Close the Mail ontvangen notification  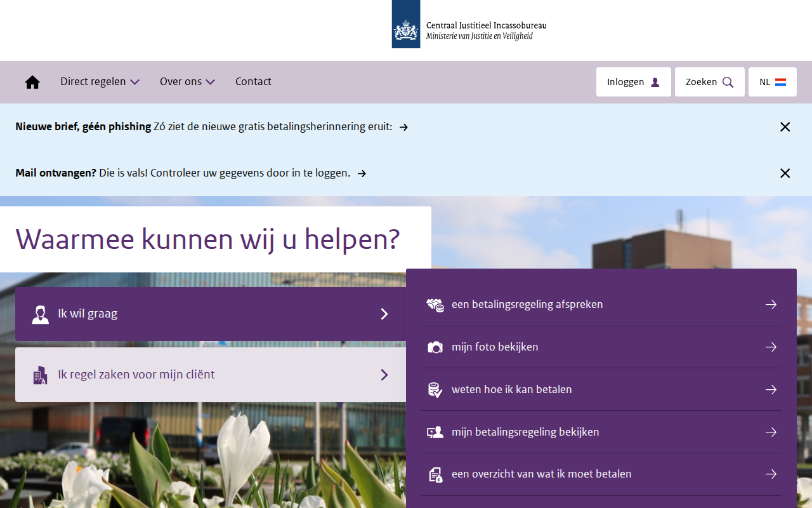[x=785, y=173]
